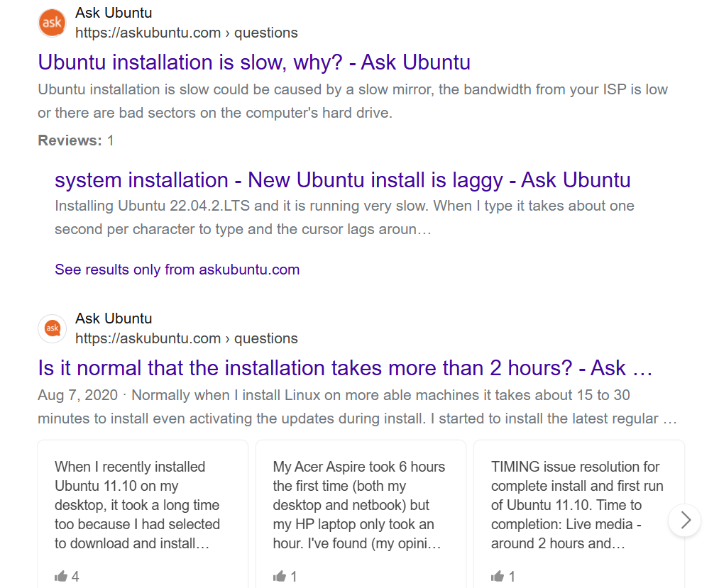Click first result's askubuntu.com URL breadcrumb
This screenshot has height=588, width=719.
pos(186,33)
